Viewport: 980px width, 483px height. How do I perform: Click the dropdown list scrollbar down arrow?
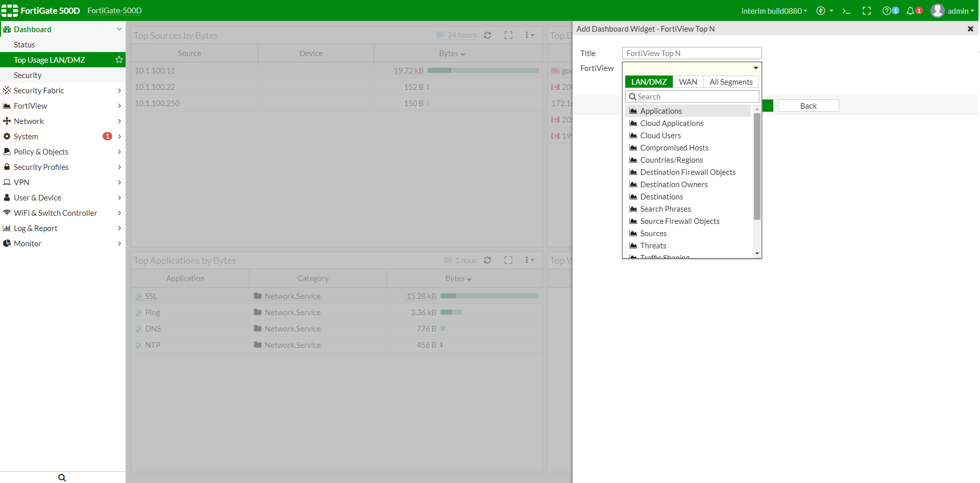pyautogui.click(x=757, y=253)
